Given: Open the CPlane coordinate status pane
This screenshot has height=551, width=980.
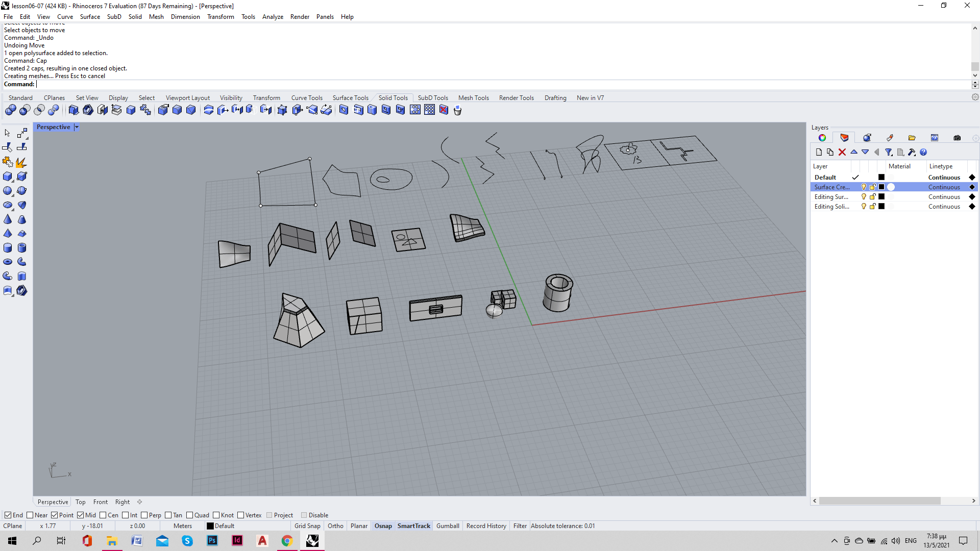Looking at the screenshot, I should tap(13, 526).
